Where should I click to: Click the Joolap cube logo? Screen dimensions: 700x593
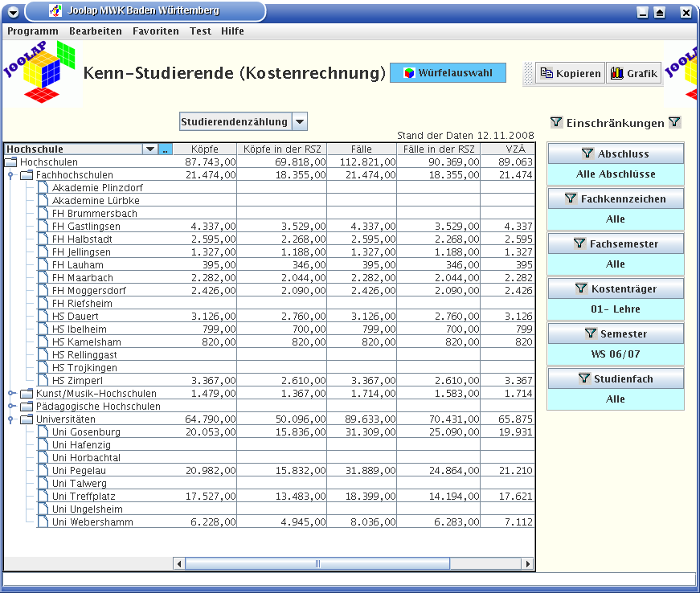pyautogui.click(x=42, y=72)
